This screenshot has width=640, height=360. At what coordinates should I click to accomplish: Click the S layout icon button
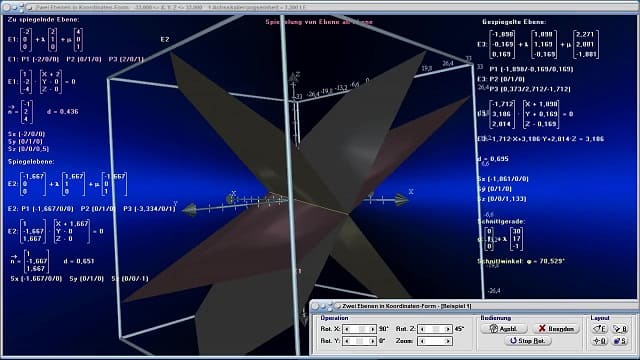pos(620,341)
